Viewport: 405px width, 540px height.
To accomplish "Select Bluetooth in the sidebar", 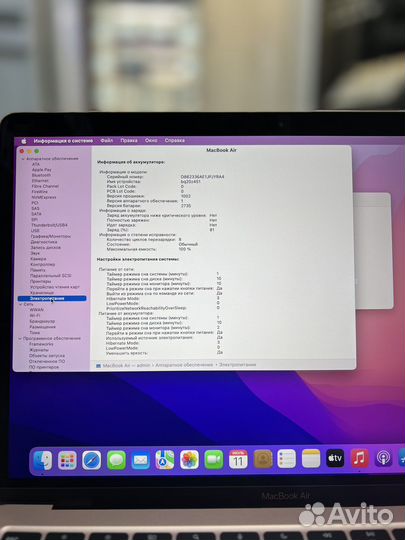I will [x=41, y=175].
